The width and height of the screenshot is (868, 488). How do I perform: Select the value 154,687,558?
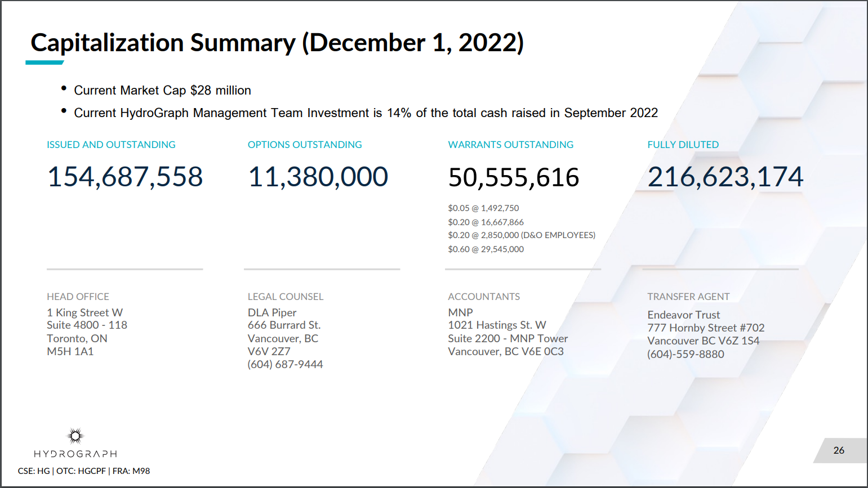click(x=125, y=177)
